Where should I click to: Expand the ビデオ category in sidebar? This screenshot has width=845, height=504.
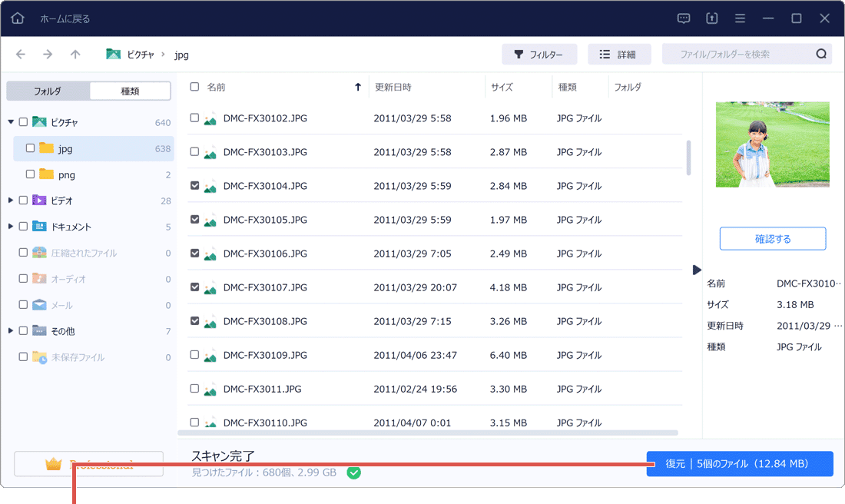click(9, 201)
